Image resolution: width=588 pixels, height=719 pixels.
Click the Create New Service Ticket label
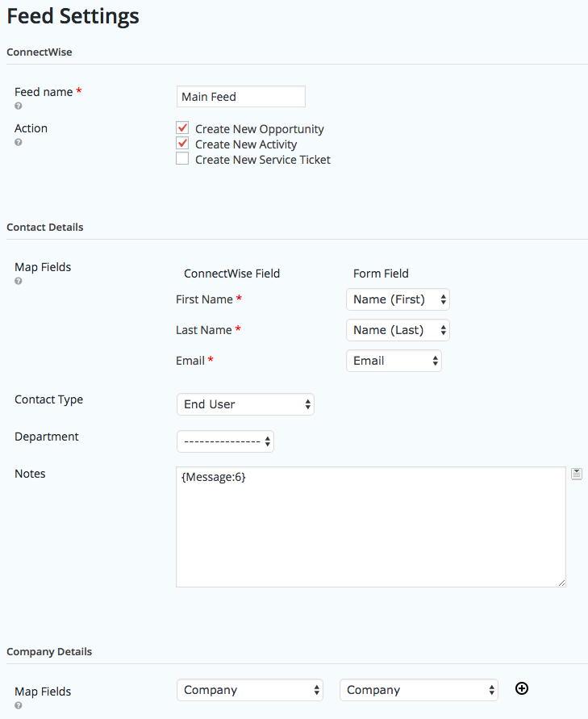pyautogui.click(x=263, y=160)
